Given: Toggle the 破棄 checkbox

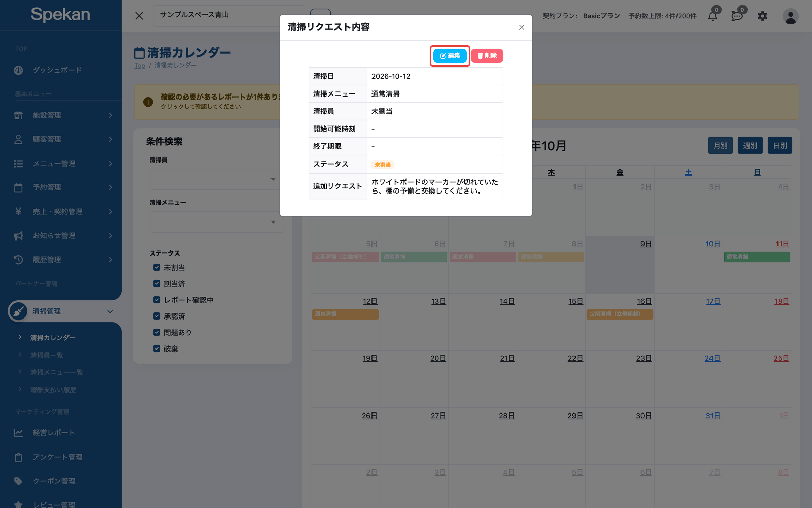Looking at the screenshot, I should (157, 348).
